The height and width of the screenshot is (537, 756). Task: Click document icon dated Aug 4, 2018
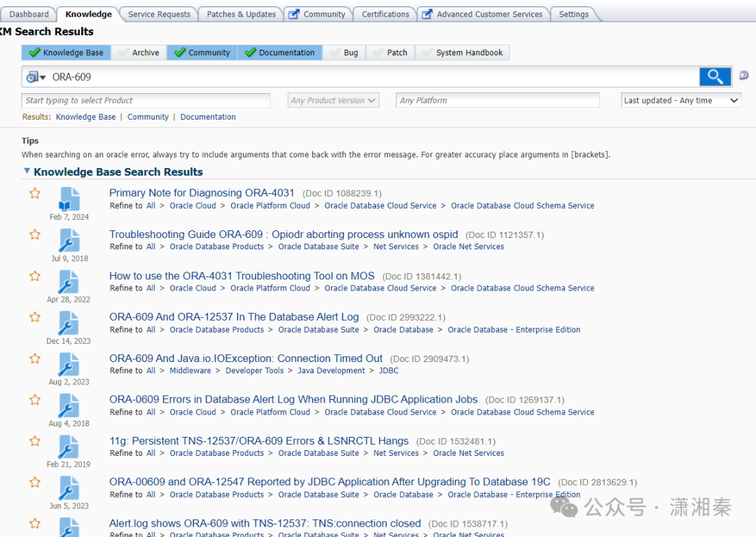(69, 405)
